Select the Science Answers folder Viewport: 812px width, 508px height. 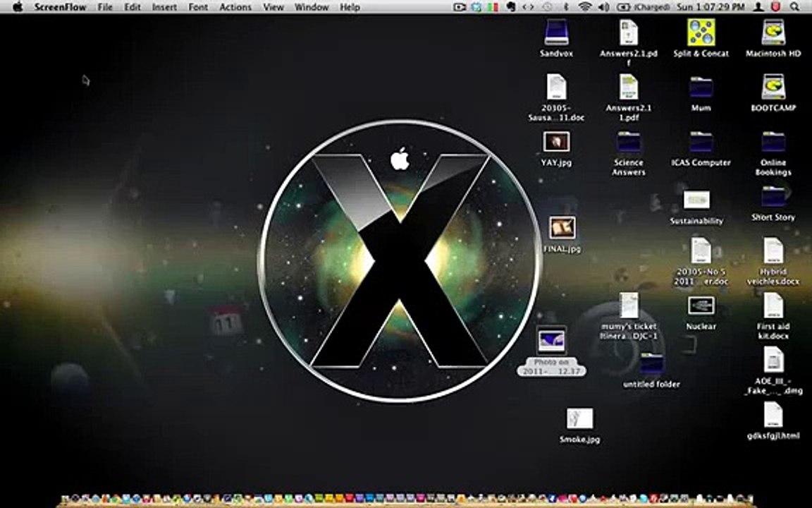pyautogui.click(x=629, y=142)
